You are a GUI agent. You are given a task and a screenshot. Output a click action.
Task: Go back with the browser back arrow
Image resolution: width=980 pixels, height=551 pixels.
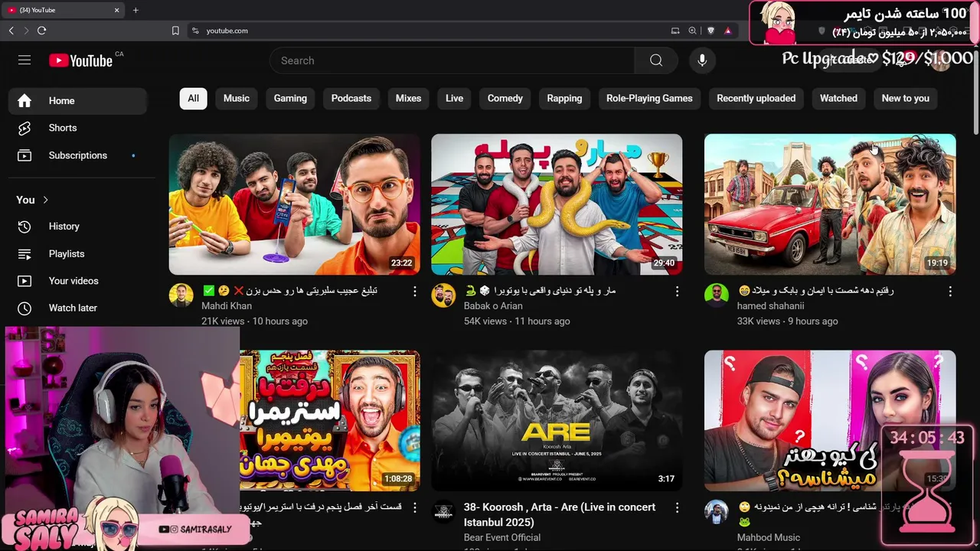(11, 31)
